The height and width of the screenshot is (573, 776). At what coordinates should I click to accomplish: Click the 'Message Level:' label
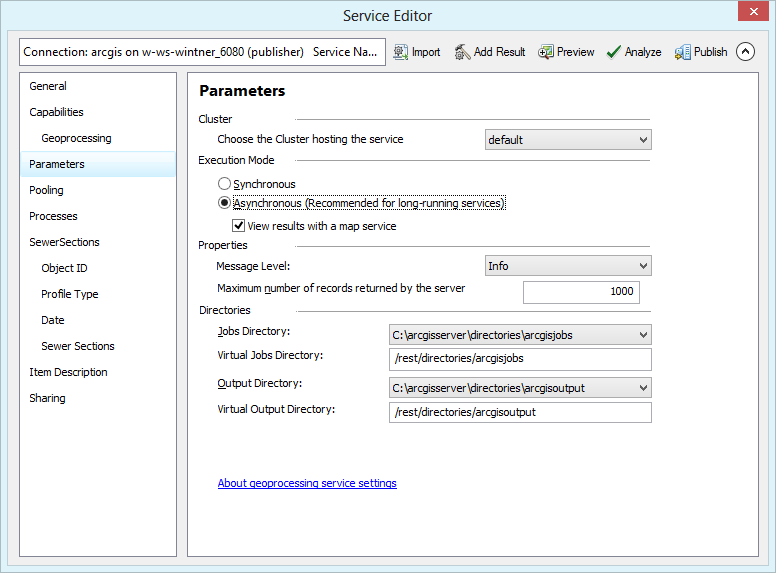point(253,266)
